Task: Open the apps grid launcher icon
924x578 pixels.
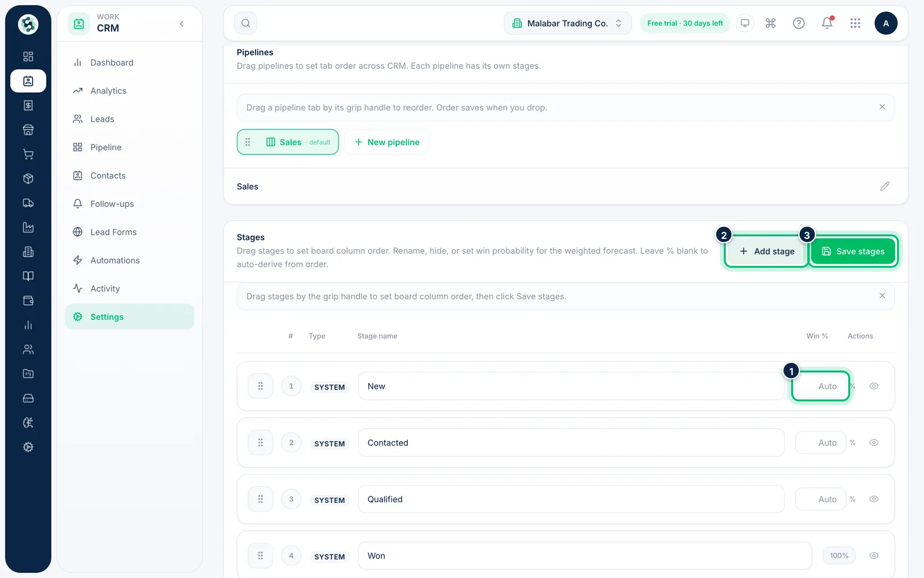Action: point(855,23)
